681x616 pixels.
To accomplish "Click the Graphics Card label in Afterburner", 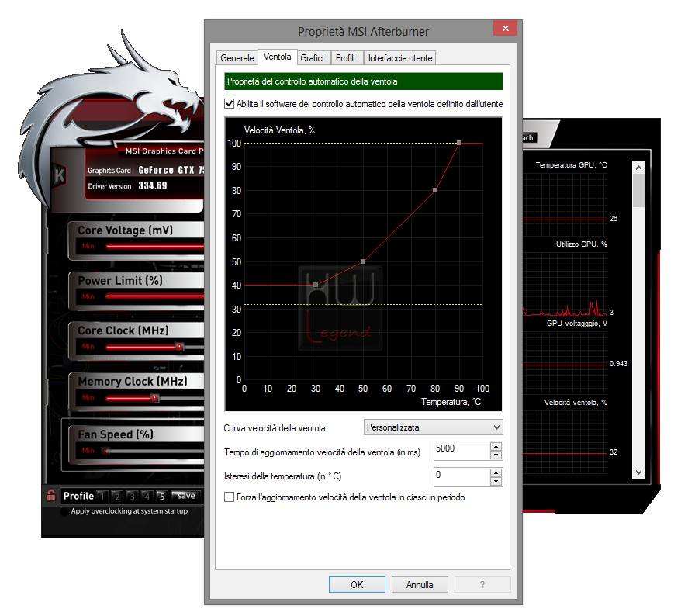I will tap(109, 170).
